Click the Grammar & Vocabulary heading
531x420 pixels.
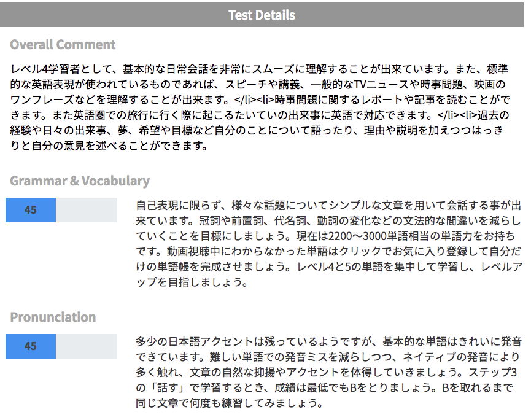click(x=80, y=181)
